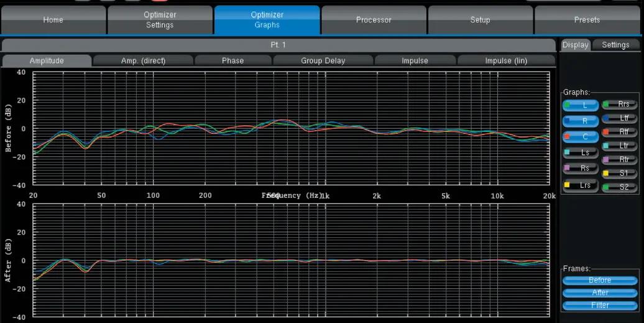Toggle the R channel graph
Viewport: 644px width, 323px height.
tap(581, 121)
